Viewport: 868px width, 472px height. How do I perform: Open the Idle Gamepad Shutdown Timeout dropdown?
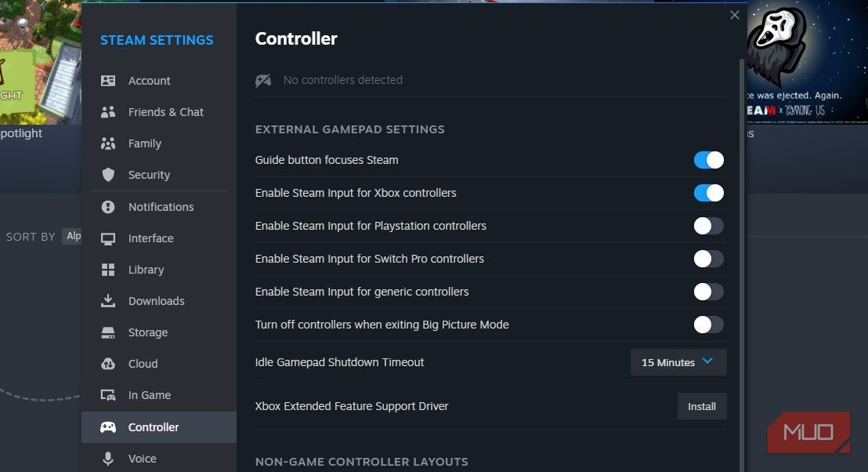pos(677,362)
